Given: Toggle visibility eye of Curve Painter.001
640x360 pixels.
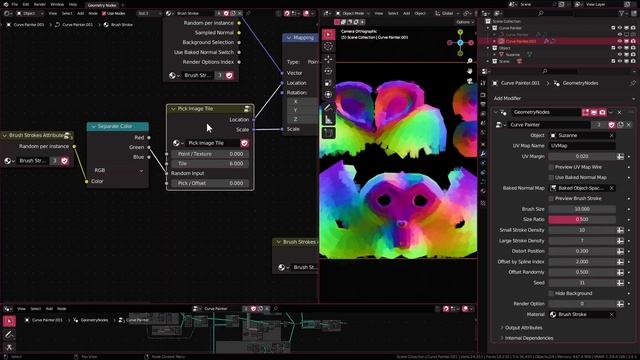Looking at the screenshot, I should [620, 41].
